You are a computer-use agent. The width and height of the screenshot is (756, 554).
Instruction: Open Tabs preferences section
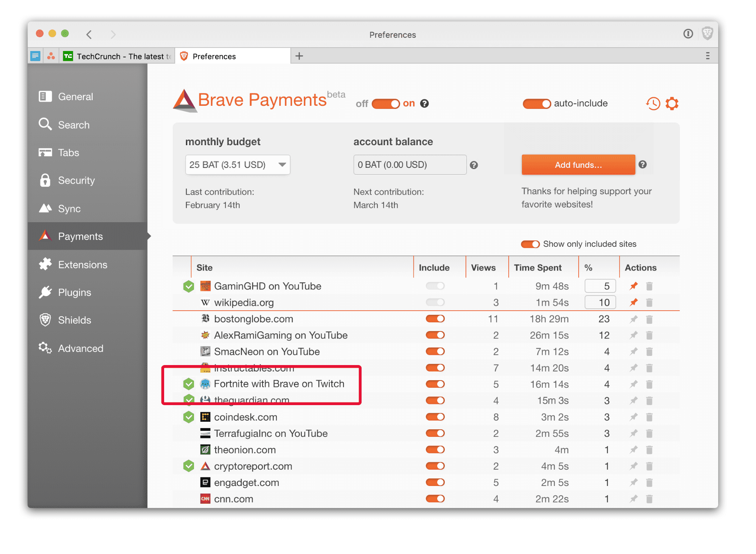point(88,153)
